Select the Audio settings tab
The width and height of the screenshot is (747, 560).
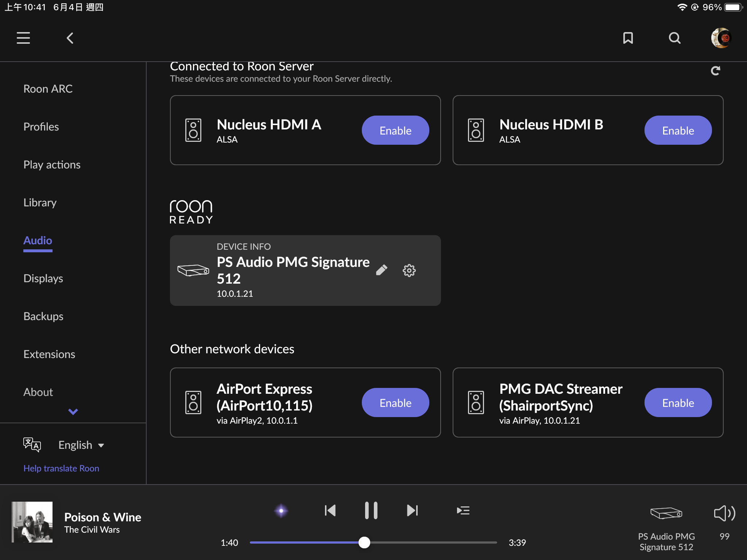click(x=38, y=241)
